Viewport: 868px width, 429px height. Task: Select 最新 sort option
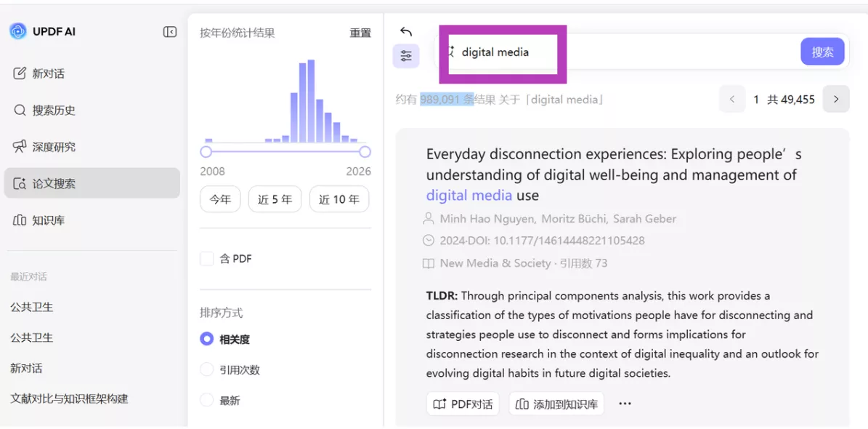click(x=207, y=401)
